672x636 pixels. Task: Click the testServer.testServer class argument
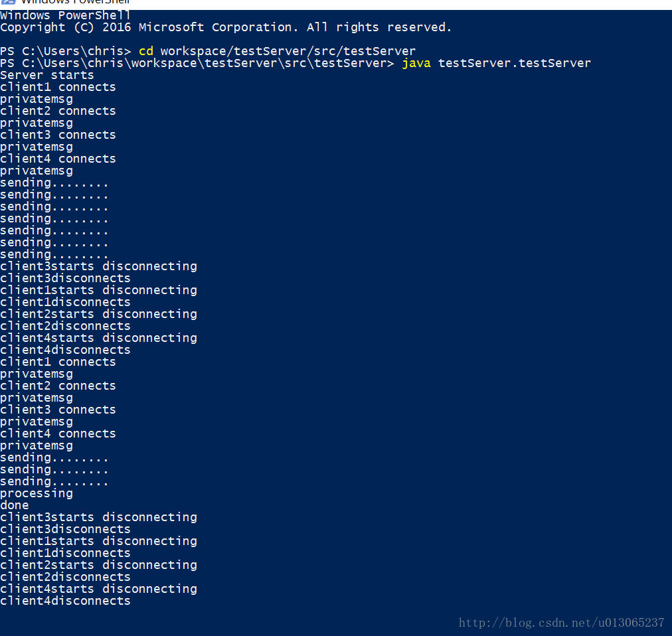[514, 64]
